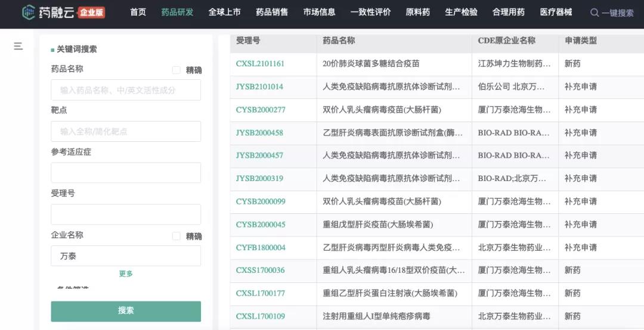Expand more filters via 更多
644x330 pixels.
click(126, 274)
